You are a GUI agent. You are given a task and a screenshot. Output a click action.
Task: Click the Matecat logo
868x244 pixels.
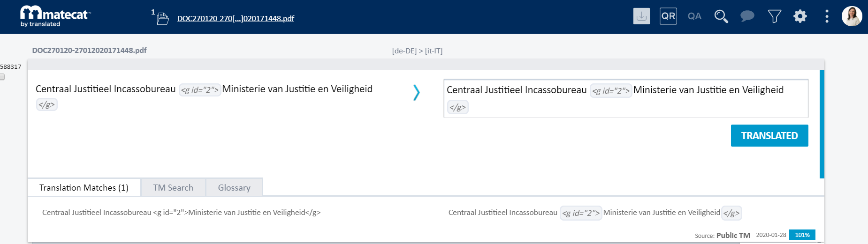click(55, 16)
